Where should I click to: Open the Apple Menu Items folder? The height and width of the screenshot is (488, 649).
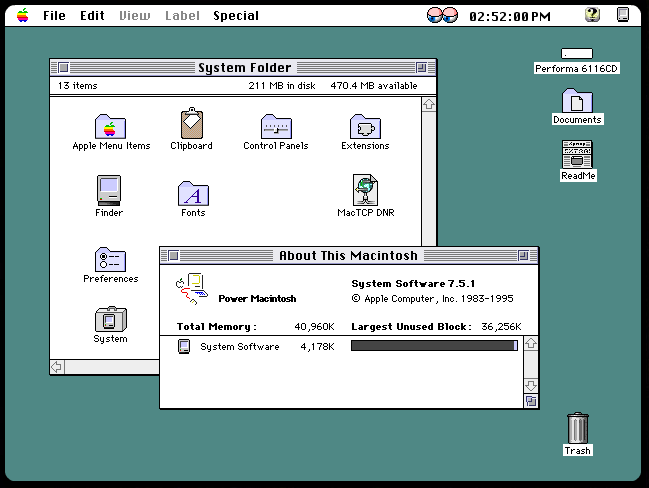110,126
